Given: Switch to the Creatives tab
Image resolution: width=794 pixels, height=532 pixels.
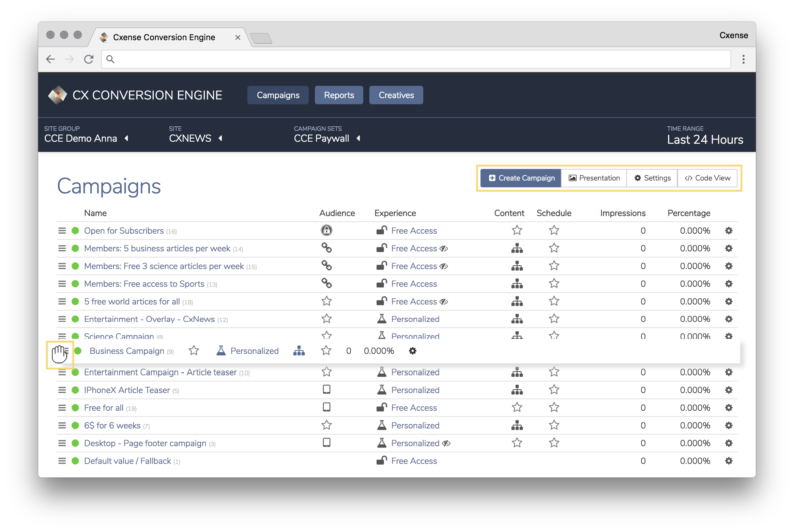Looking at the screenshot, I should (x=396, y=95).
